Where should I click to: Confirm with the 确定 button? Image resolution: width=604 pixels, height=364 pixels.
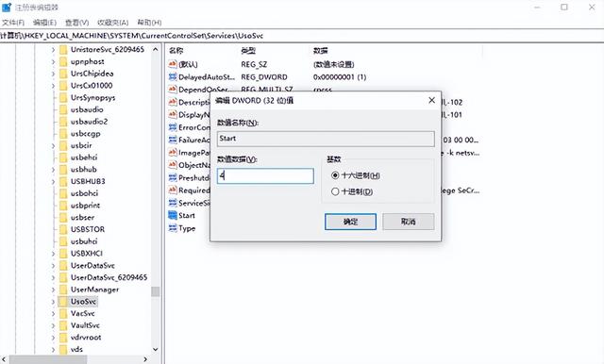point(350,222)
